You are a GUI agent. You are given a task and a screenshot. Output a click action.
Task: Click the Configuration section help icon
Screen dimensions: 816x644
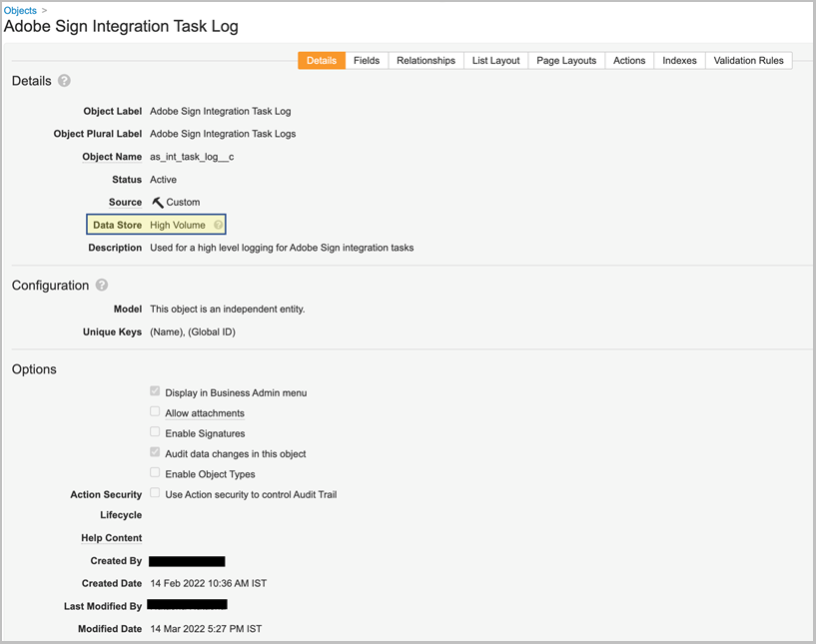tap(102, 285)
